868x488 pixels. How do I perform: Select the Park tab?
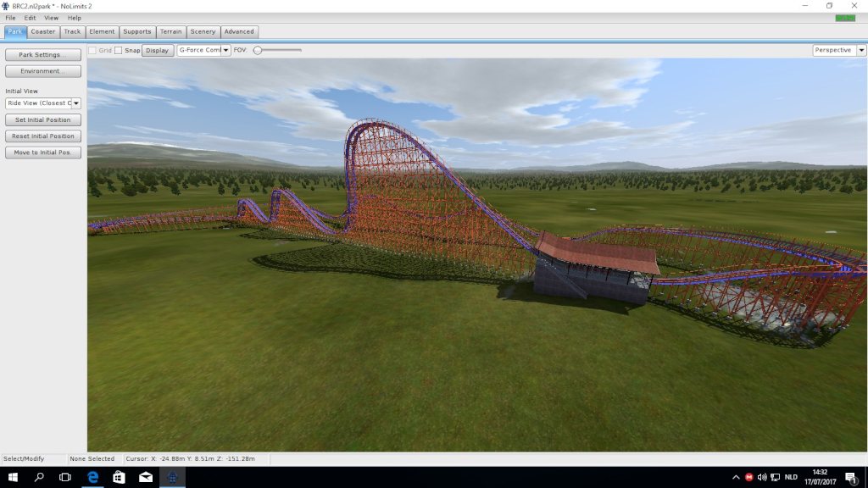point(15,32)
